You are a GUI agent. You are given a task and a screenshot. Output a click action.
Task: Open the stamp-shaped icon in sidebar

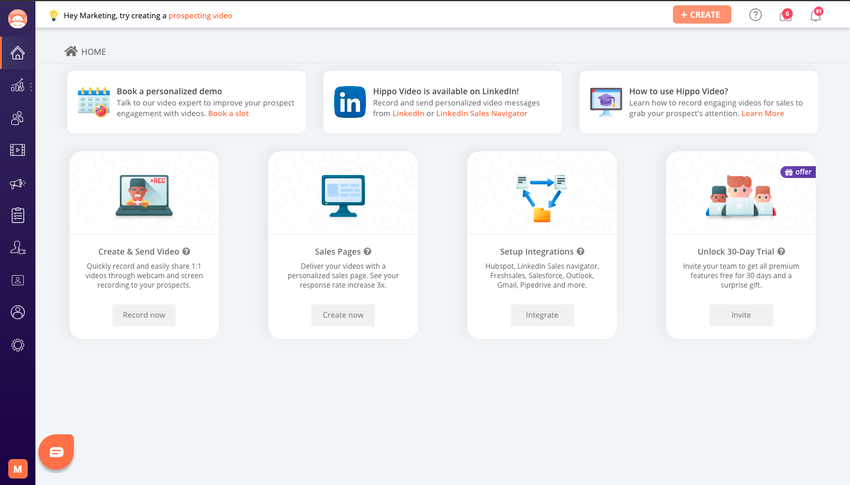[17, 248]
